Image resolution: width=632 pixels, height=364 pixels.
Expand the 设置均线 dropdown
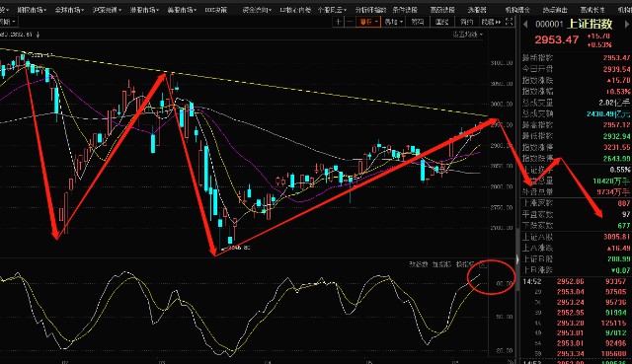coord(467,35)
